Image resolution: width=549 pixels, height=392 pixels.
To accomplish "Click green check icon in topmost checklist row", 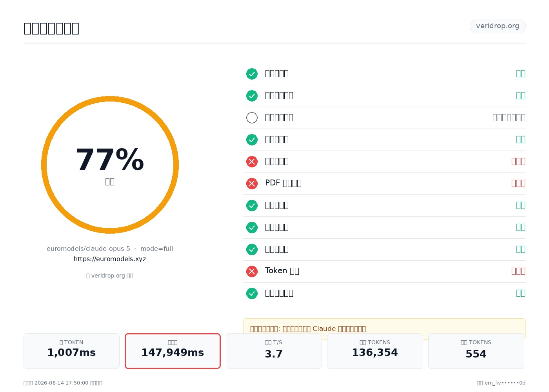I will pyautogui.click(x=252, y=74).
